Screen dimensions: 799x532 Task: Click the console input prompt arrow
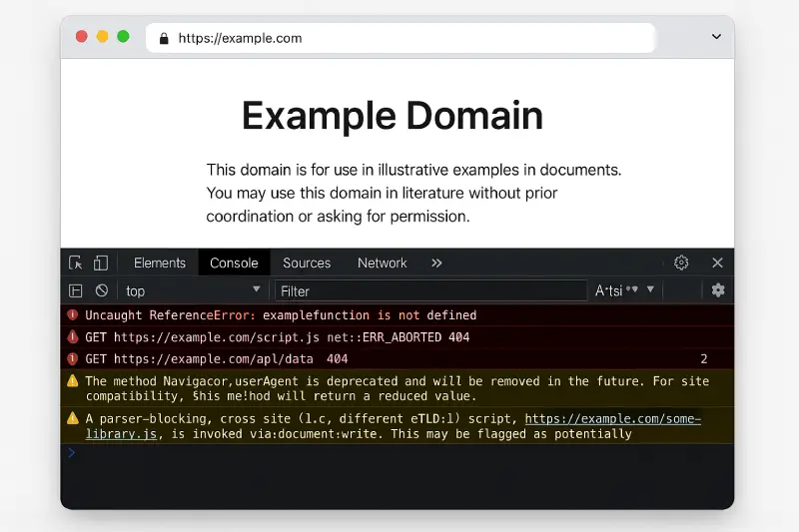coord(71,452)
